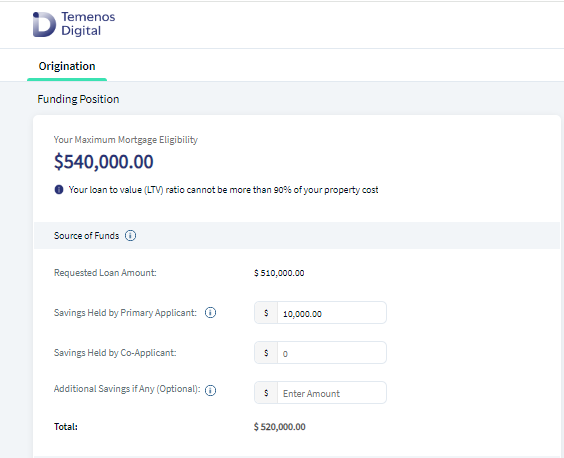The image size is (564, 458).
Task: Click the Requested Loan Amount value $510,000.00
Action: pyautogui.click(x=279, y=273)
